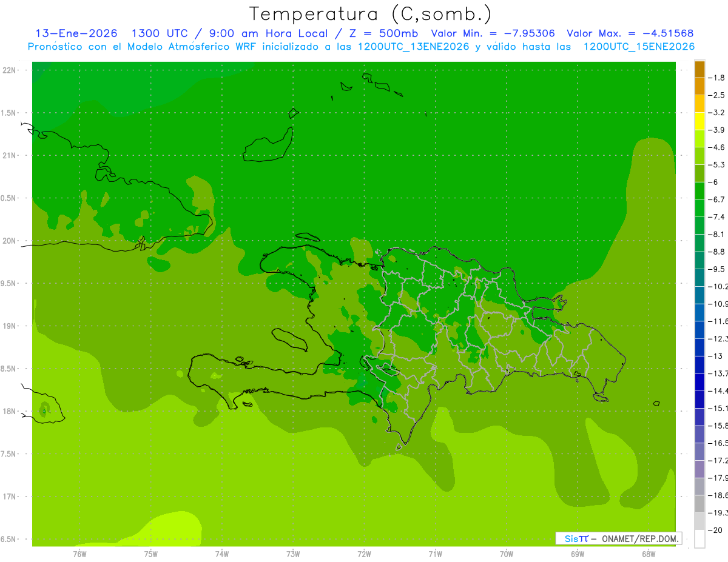Click the '73W' longitude label
728x562 pixels.
293,554
